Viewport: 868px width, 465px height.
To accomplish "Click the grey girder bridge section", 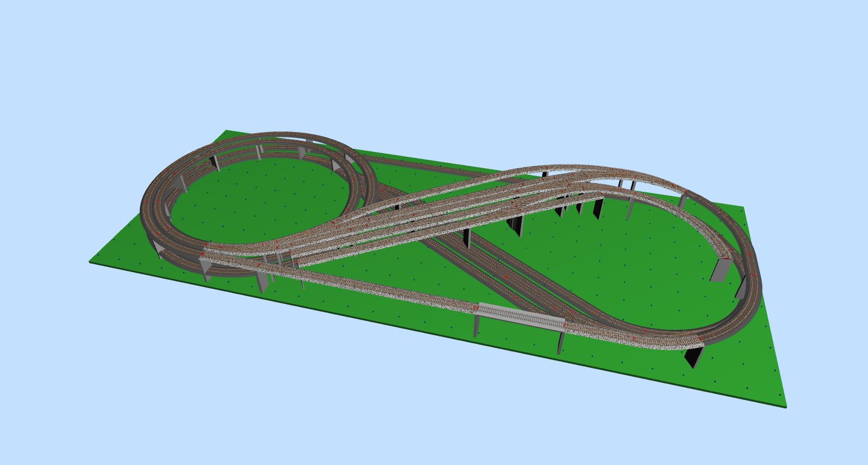I will point(520,316).
